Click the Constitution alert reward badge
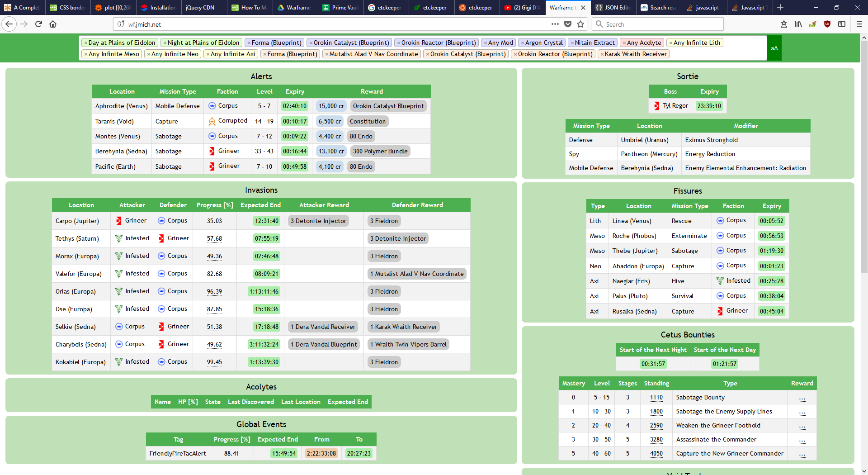This screenshot has height=475, width=868. click(368, 122)
